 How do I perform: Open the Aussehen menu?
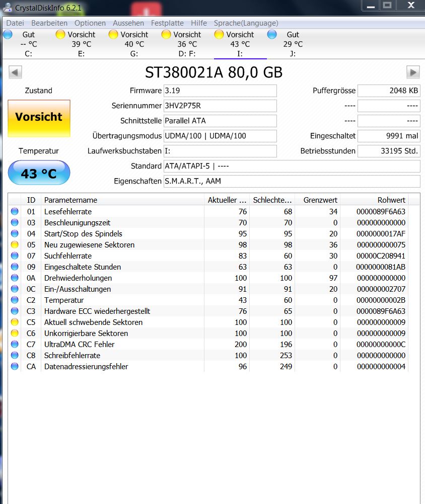tap(128, 23)
